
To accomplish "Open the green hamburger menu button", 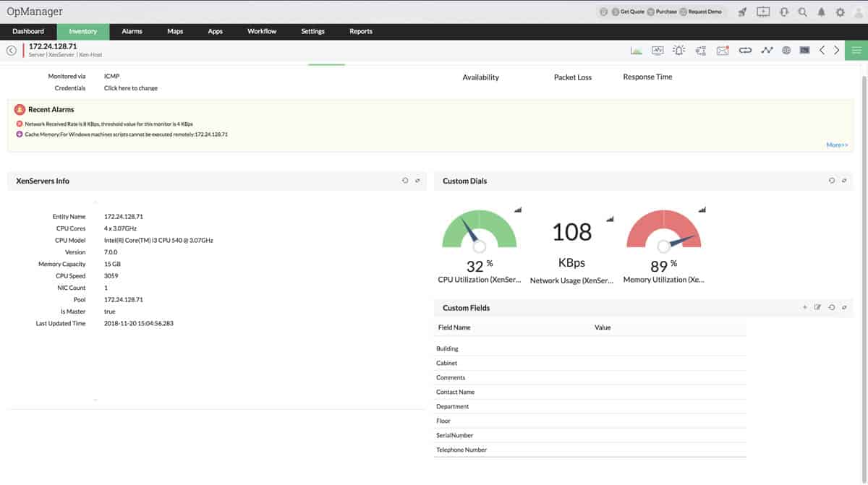I will coord(856,50).
